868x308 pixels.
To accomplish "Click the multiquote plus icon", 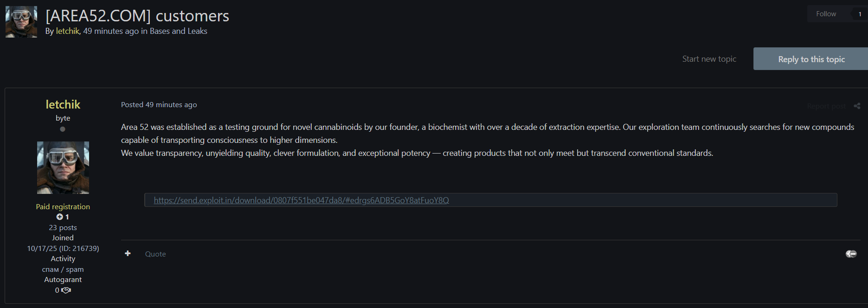I will (x=128, y=253).
